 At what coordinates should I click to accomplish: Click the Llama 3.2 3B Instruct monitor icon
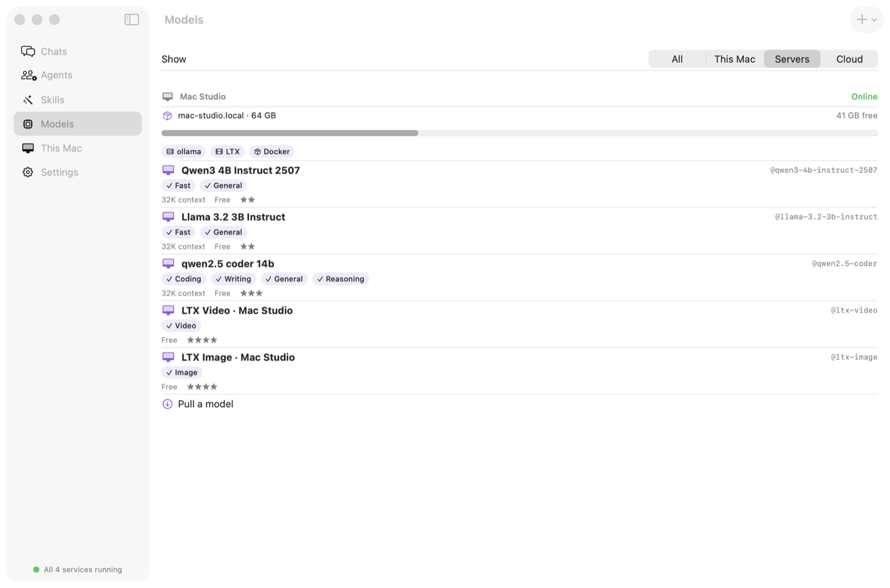[168, 217]
